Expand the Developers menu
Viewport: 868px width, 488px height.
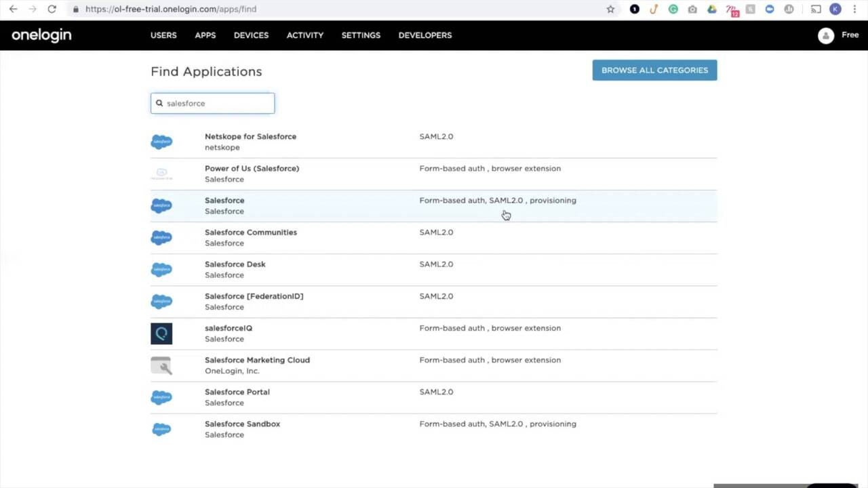pyautogui.click(x=425, y=35)
